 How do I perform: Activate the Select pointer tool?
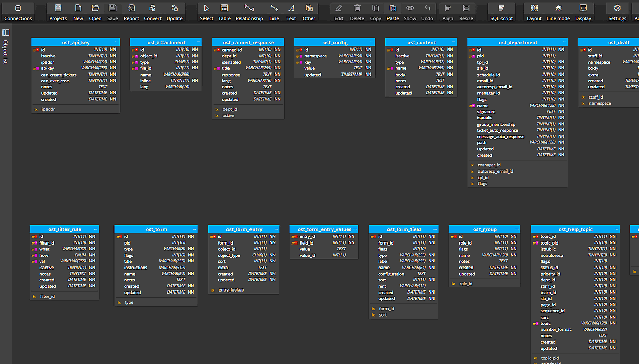point(207,12)
